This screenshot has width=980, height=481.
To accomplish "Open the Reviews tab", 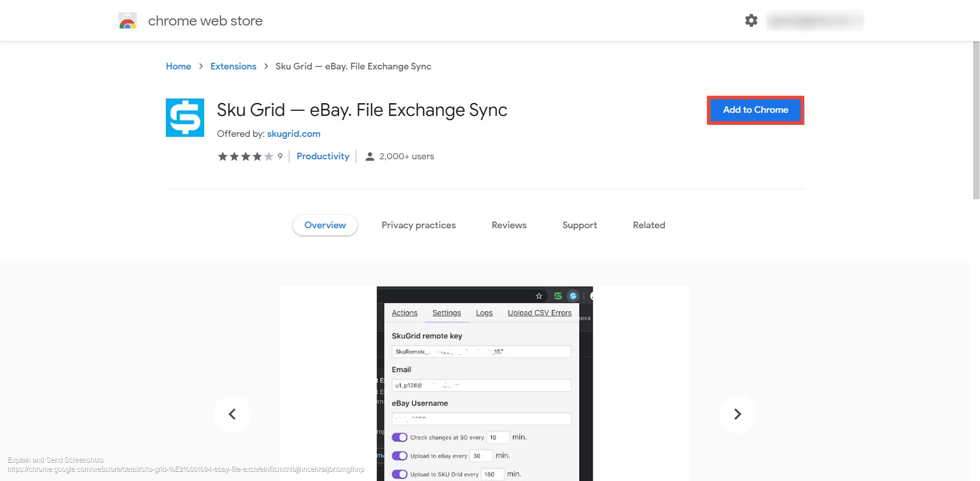I will coord(509,225).
